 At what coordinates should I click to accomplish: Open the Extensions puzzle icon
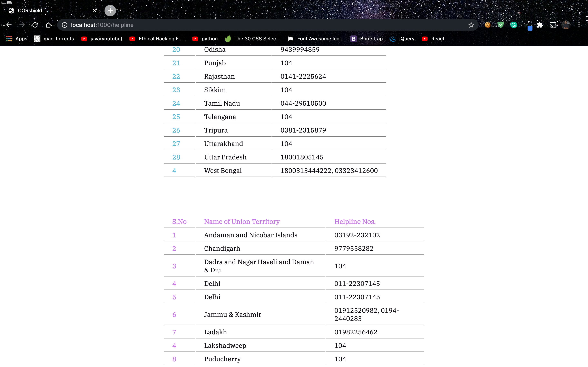[x=540, y=25]
